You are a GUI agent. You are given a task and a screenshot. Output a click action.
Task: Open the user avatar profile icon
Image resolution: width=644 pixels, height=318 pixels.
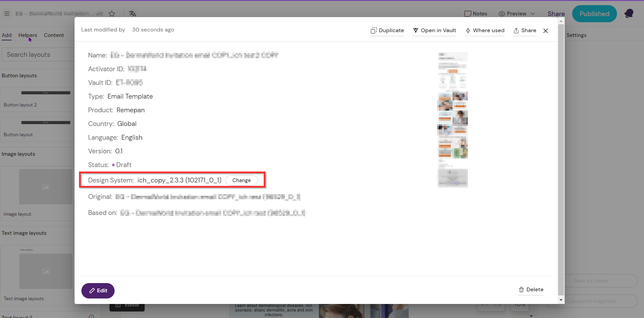[x=629, y=14]
